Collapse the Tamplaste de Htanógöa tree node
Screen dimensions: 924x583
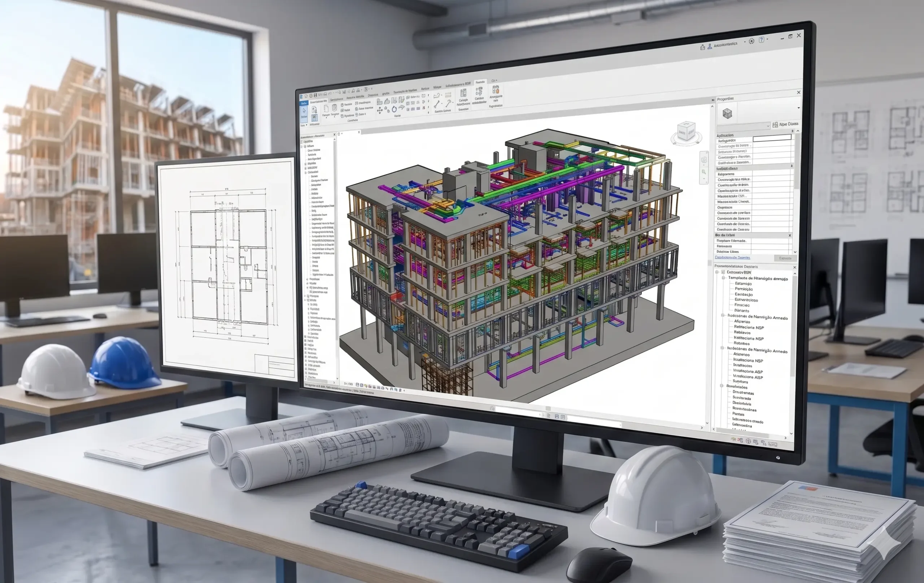click(723, 278)
